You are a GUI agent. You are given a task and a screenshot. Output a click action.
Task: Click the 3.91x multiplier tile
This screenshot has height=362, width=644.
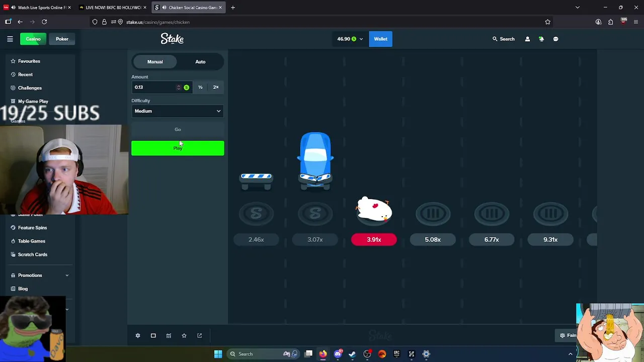[374, 239]
